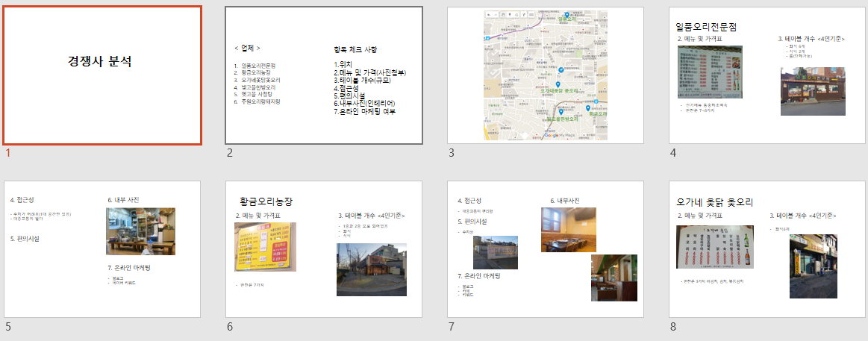
Task: Click the slide number label '5'
Action: (x=7, y=327)
